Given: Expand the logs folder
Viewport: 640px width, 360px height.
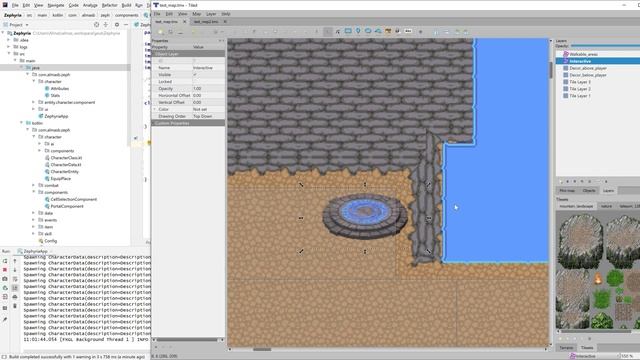Looking at the screenshot, I should coord(9,47).
